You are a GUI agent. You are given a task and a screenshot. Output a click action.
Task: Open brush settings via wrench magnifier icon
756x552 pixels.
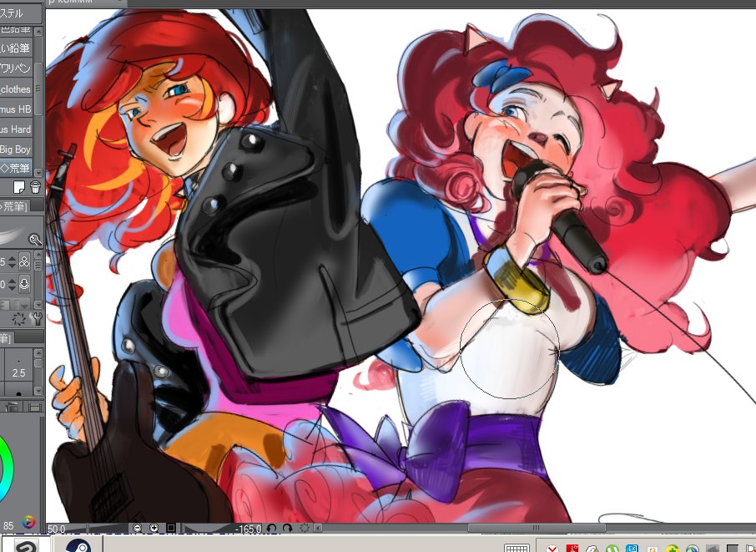[x=35, y=240]
